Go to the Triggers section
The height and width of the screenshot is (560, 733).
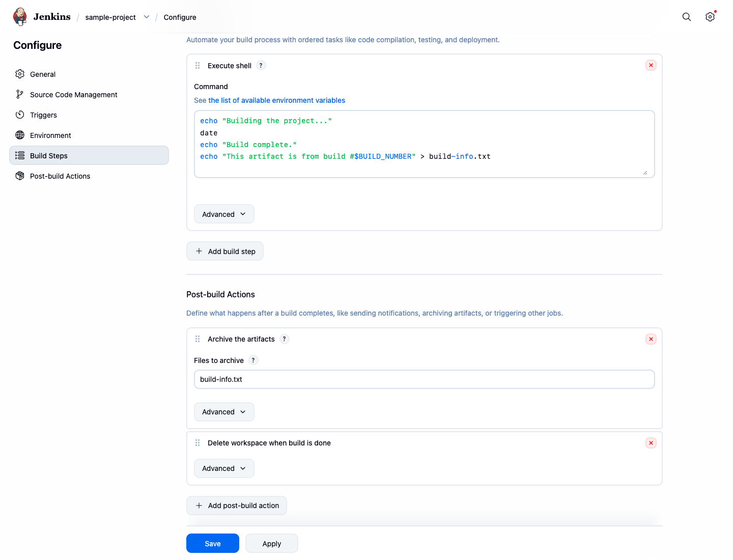[89, 115]
